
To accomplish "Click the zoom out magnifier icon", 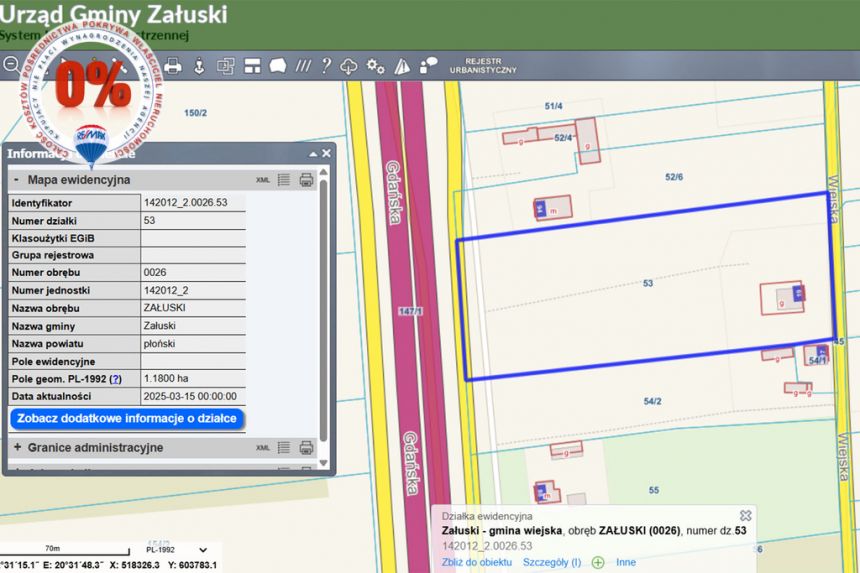I will [x=10, y=65].
